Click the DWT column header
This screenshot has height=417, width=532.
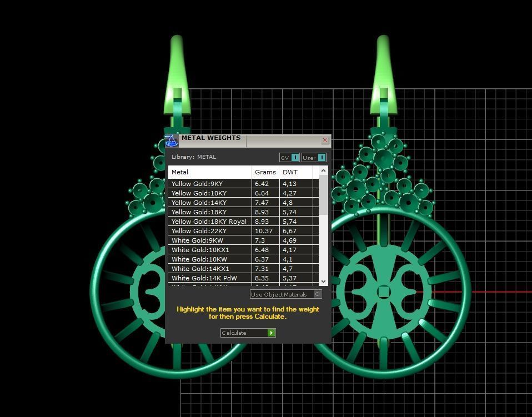296,172
